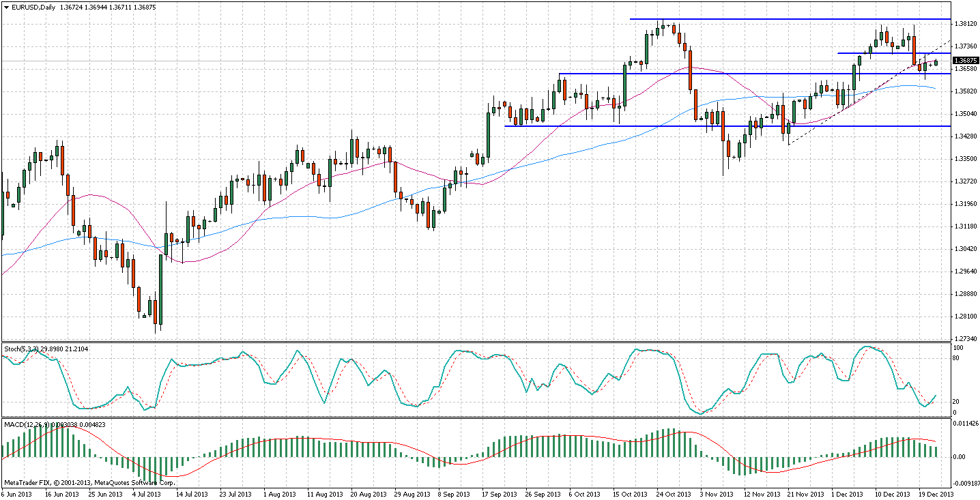Click the 1.38120 price scale label
This screenshot has width=980, height=500.
coord(966,24)
